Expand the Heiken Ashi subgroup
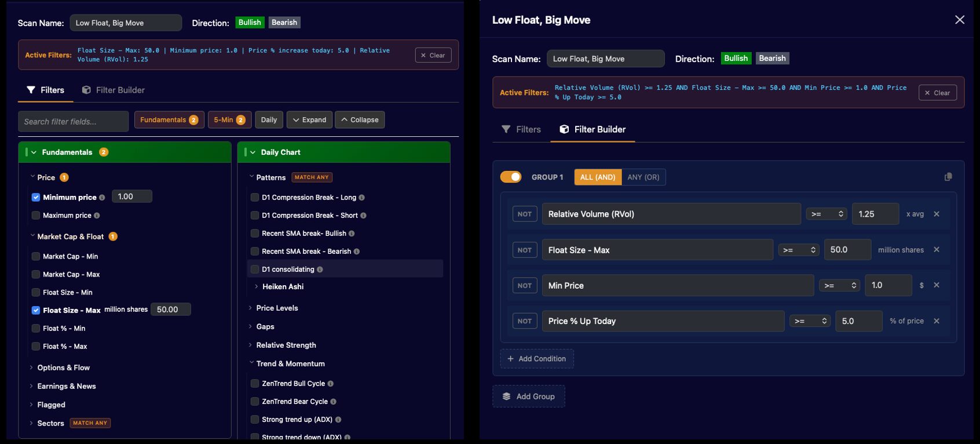 pos(283,286)
